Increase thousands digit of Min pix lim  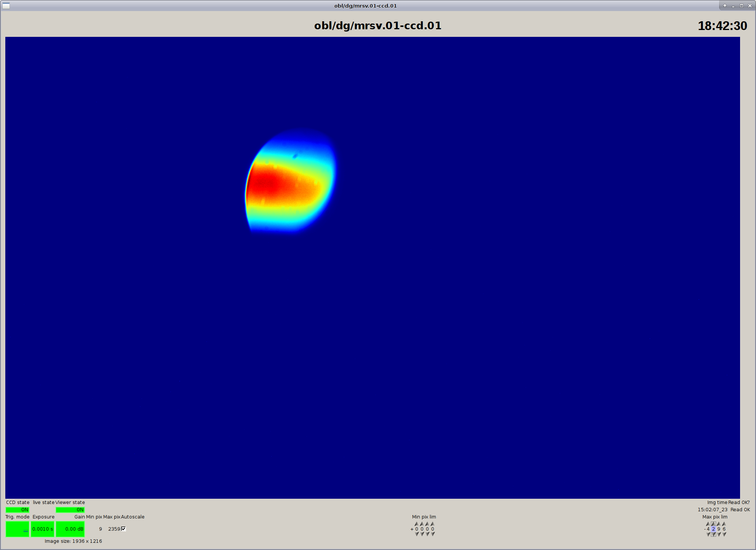point(417,524)
